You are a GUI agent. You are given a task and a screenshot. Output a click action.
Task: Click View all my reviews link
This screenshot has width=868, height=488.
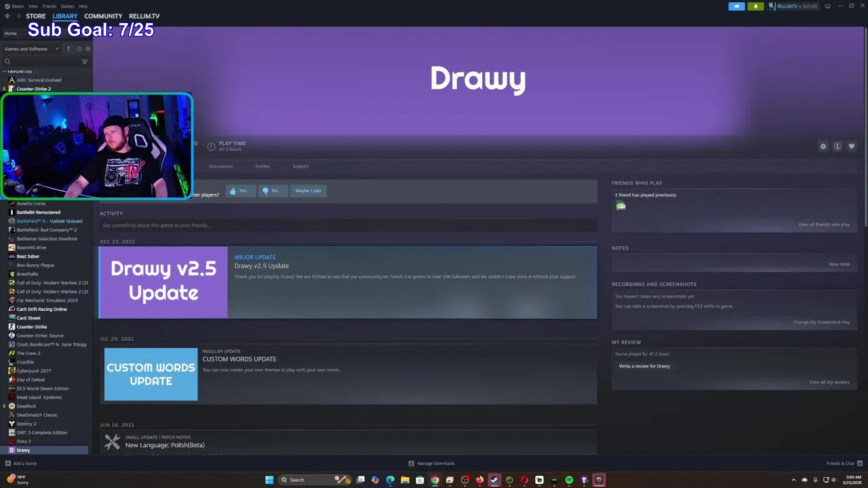(x=829, y=382)
